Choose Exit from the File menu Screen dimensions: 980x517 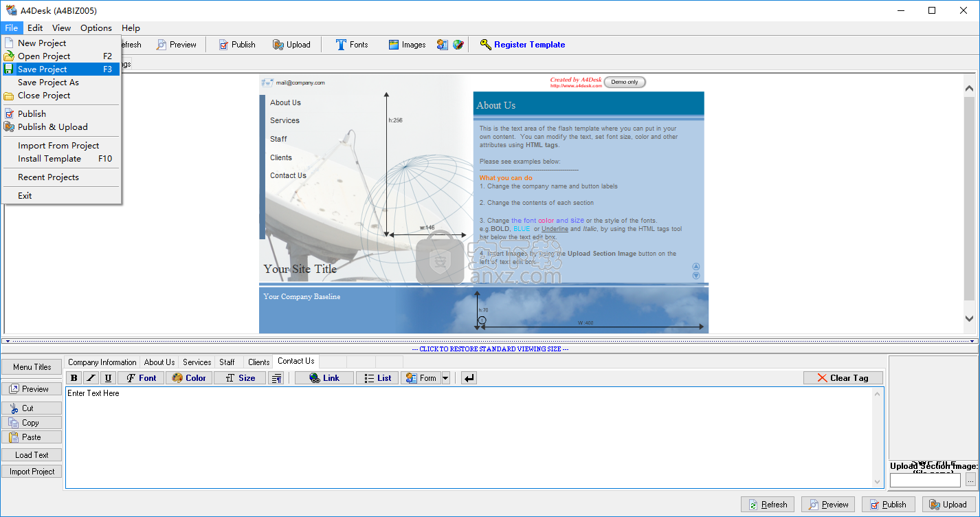coord(61,196)
